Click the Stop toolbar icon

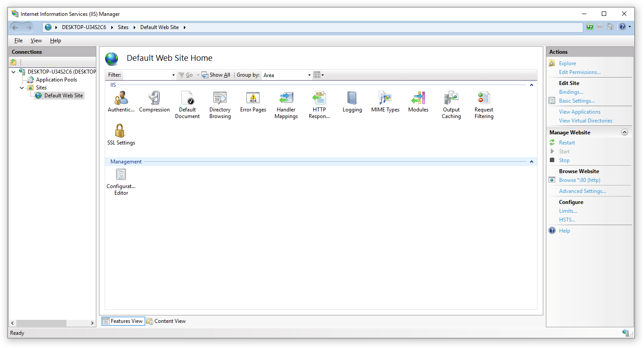pyautogui.click(x=600, y=27)
